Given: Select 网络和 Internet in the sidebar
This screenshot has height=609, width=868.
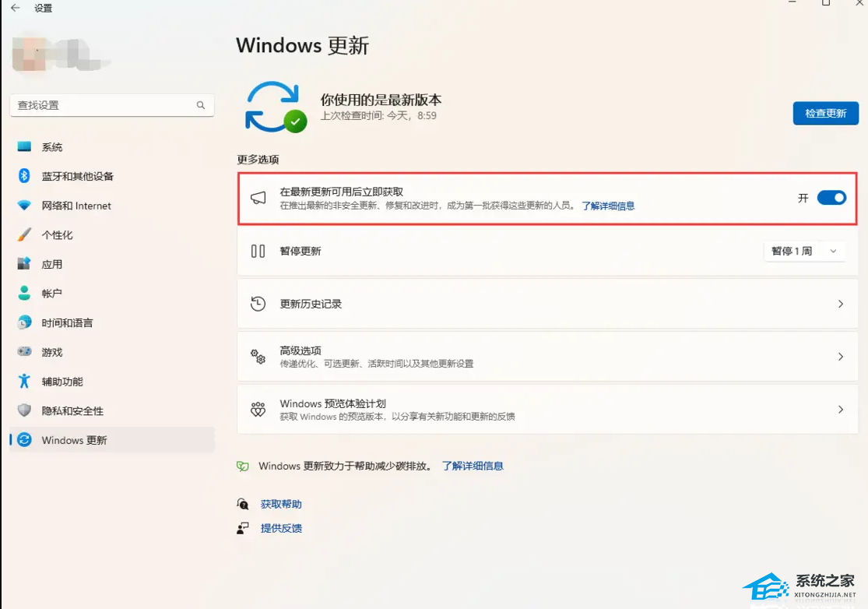Looking at the screenshot, I should pos(112,206).
